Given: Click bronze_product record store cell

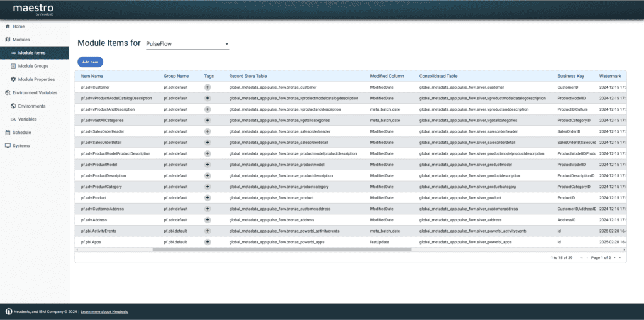Looking at the screenshot, I should point(272,197).
